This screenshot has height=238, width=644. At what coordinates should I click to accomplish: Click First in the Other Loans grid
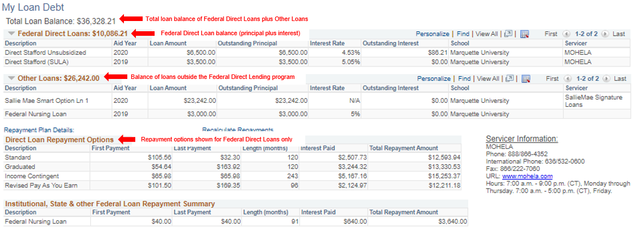tap(551, 79)
